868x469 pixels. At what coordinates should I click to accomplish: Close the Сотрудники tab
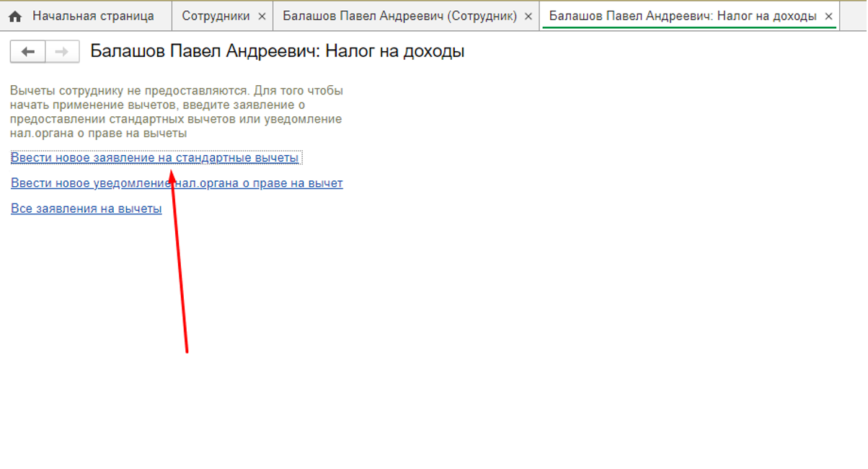coord(262,16)
